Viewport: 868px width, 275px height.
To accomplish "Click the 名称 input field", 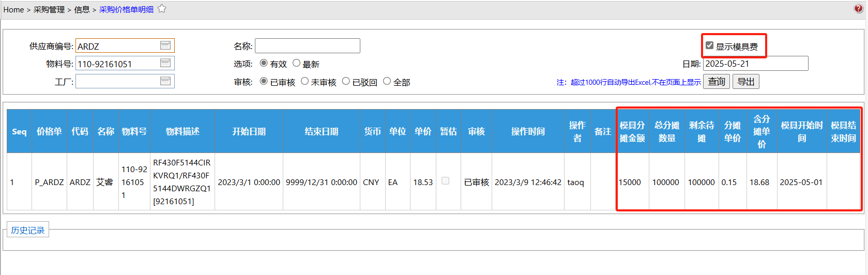I will coord(307,46).
